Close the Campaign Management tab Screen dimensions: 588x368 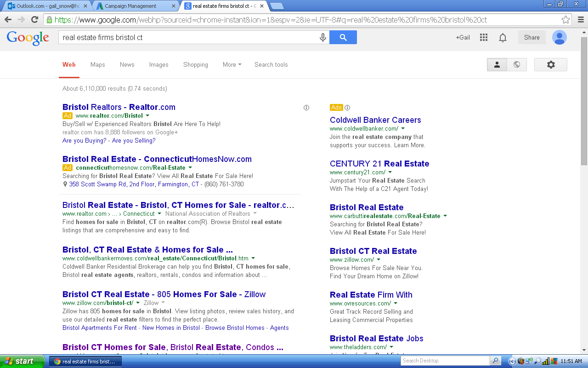tap(173, 6)
